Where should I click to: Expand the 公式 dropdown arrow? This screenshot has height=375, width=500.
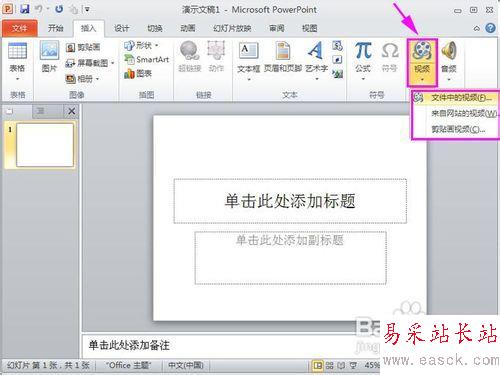363,79
